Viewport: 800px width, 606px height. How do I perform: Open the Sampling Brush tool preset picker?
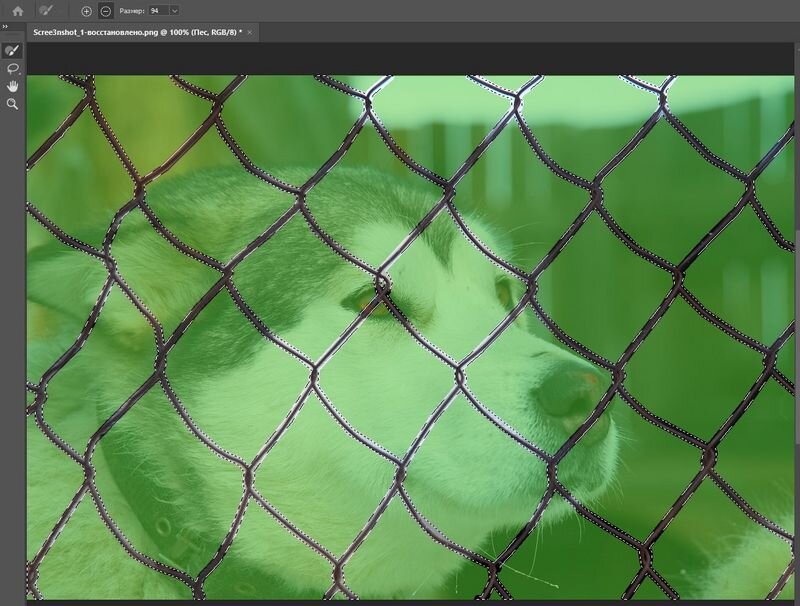[x=46, y=11]
